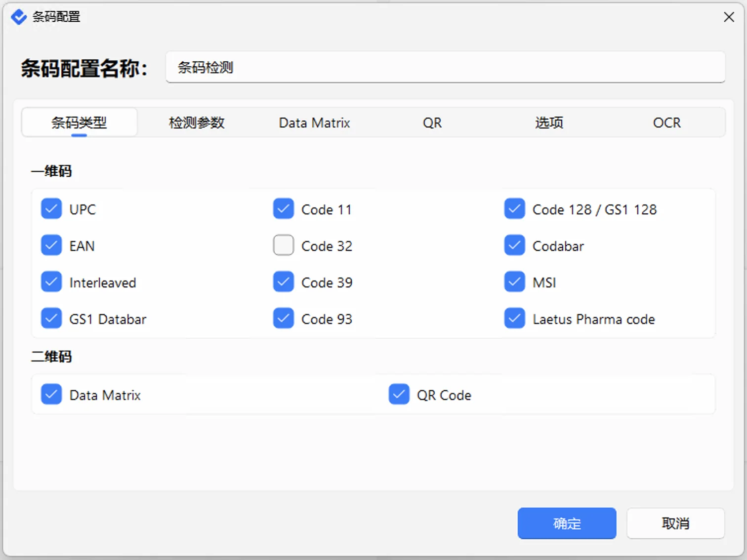The image size is (747, 560).
Task: Close the 条码配置 dialog
Action: 729,17
